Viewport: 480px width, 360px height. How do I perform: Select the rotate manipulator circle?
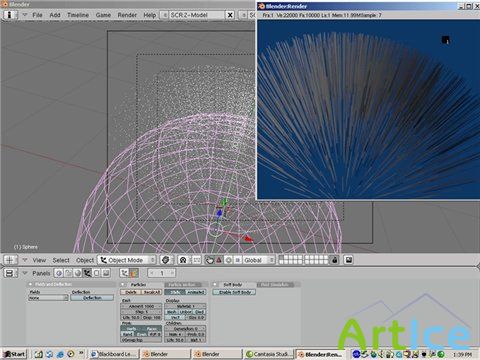pyautogui.click(x=229, y=260)
